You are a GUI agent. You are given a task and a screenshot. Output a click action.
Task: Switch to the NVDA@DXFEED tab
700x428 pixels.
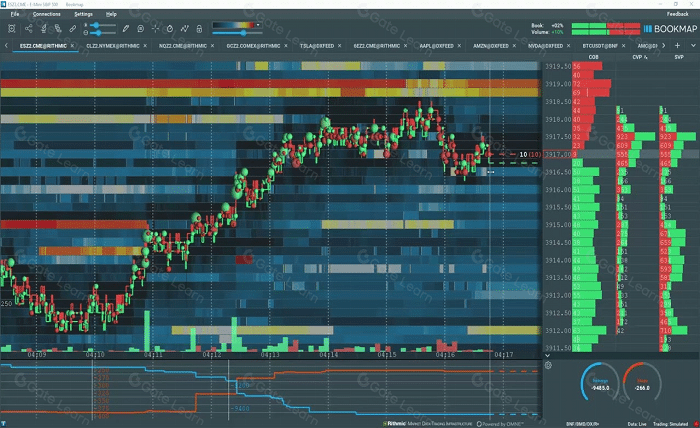click(545, 46)
